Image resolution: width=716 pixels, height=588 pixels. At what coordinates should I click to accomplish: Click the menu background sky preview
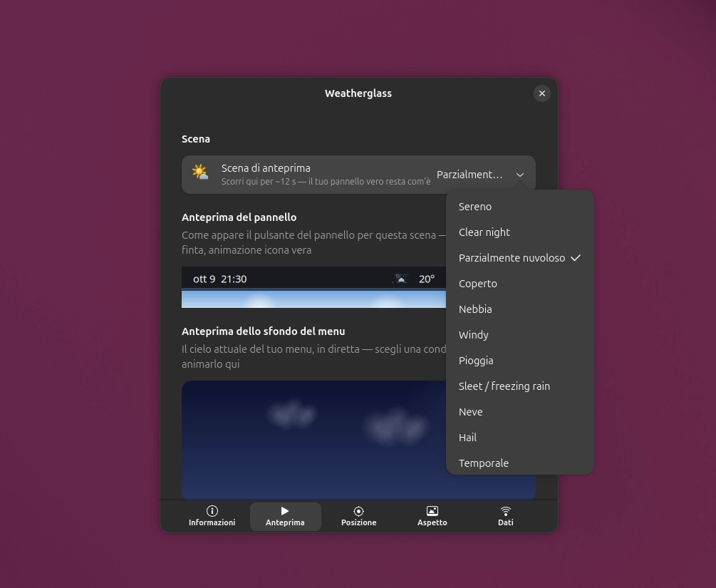pyautogui.click(x=358, y=440)
